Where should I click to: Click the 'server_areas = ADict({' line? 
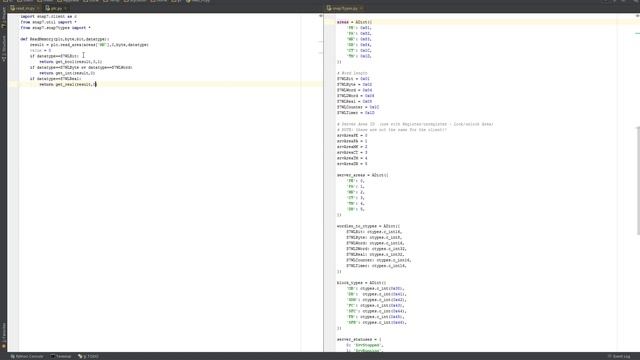tap(362, 175)
